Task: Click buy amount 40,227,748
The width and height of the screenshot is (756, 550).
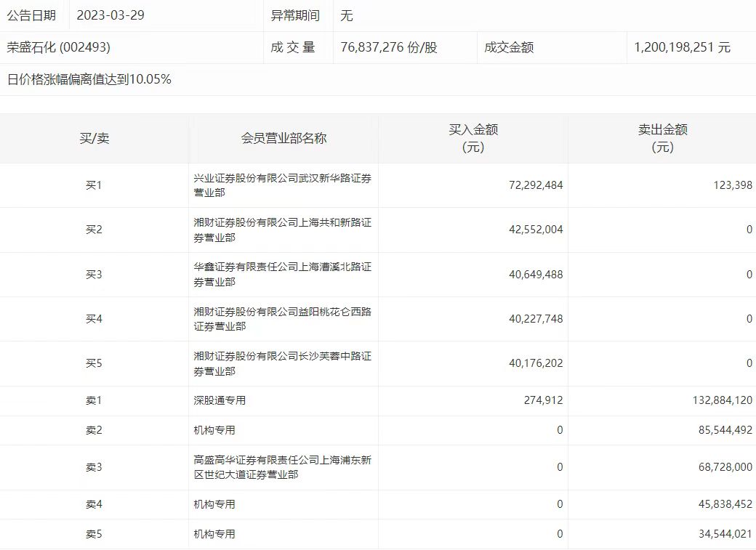Action: tap(536, 319)
